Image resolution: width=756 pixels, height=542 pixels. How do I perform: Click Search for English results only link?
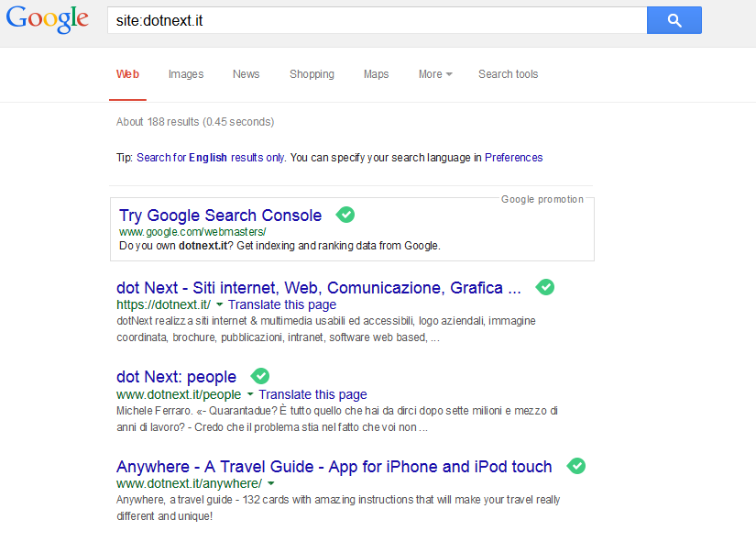tap(211, 158)
